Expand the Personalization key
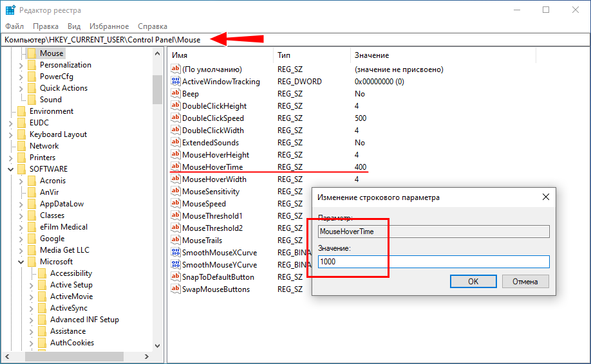The height and width of the screenshot is (364, 591). [21, 65]
